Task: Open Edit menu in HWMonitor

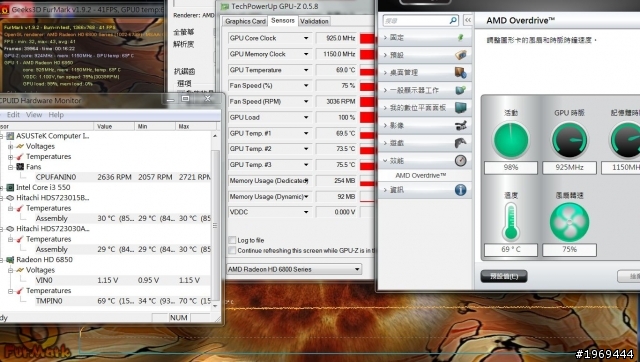Action: 13,115
